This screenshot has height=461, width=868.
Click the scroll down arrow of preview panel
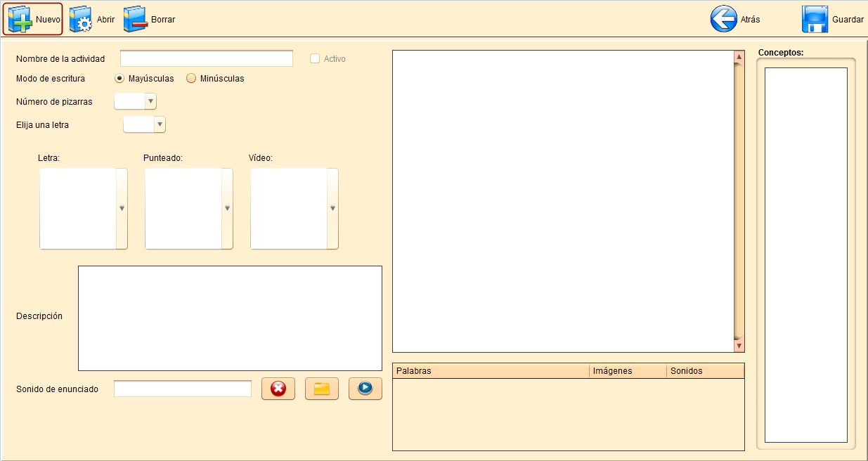(x=739, y=346)
